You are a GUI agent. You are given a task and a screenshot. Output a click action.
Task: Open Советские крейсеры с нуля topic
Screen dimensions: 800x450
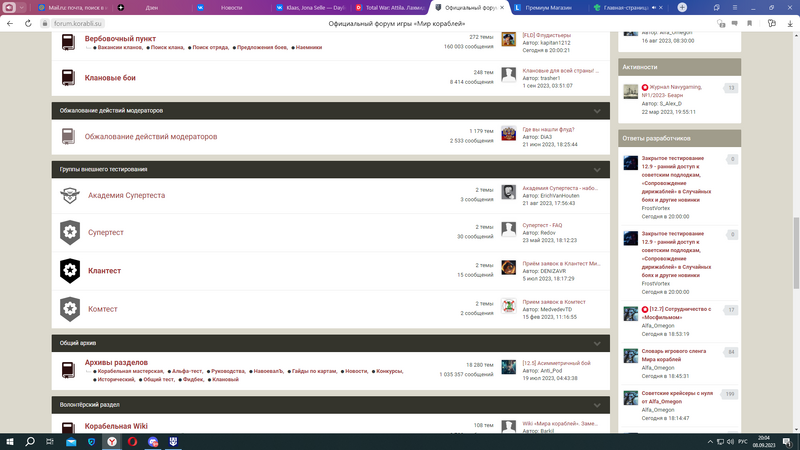677,397
